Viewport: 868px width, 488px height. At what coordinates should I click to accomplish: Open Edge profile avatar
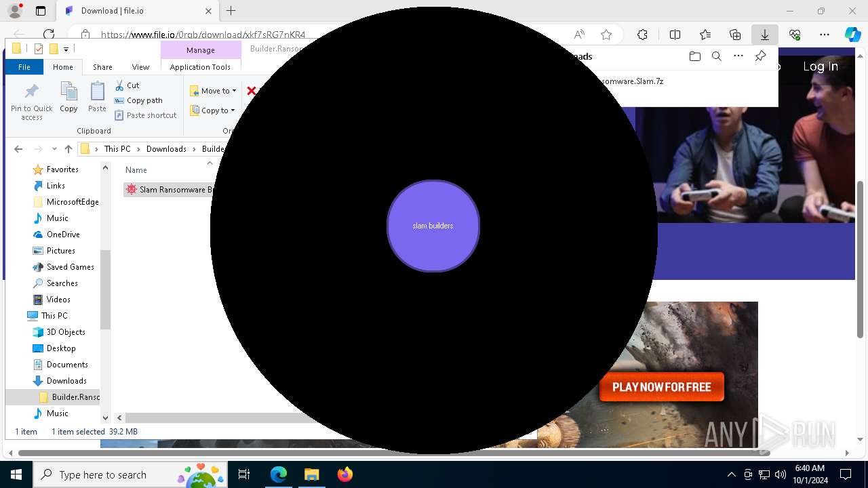pos(15,11)
